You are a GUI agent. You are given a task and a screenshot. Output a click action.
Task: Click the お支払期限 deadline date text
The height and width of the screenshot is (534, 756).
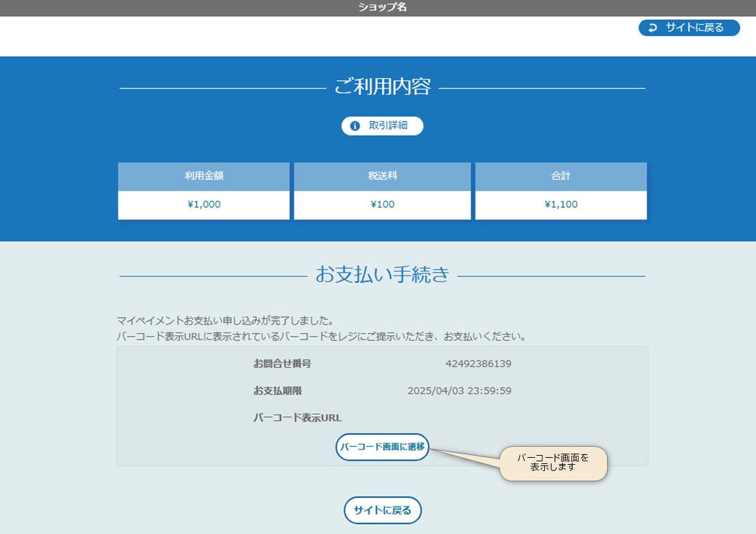pyautogui.click(x=460, y=390)
